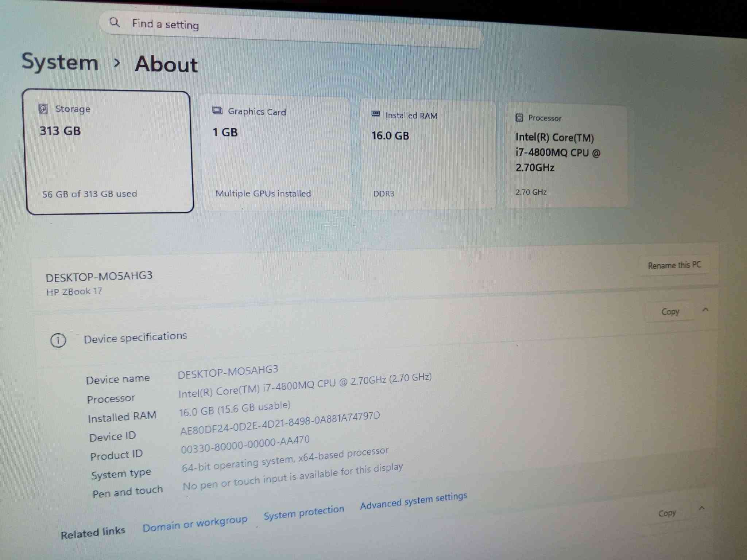
Task: Collapse the Device specifications section
Action: tap(705, 310)
